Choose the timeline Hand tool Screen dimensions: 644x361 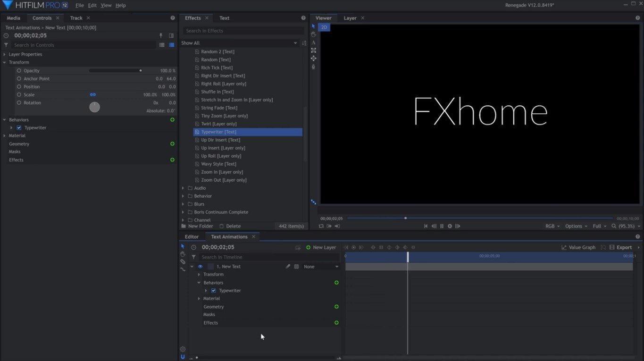tap(183, 254)
